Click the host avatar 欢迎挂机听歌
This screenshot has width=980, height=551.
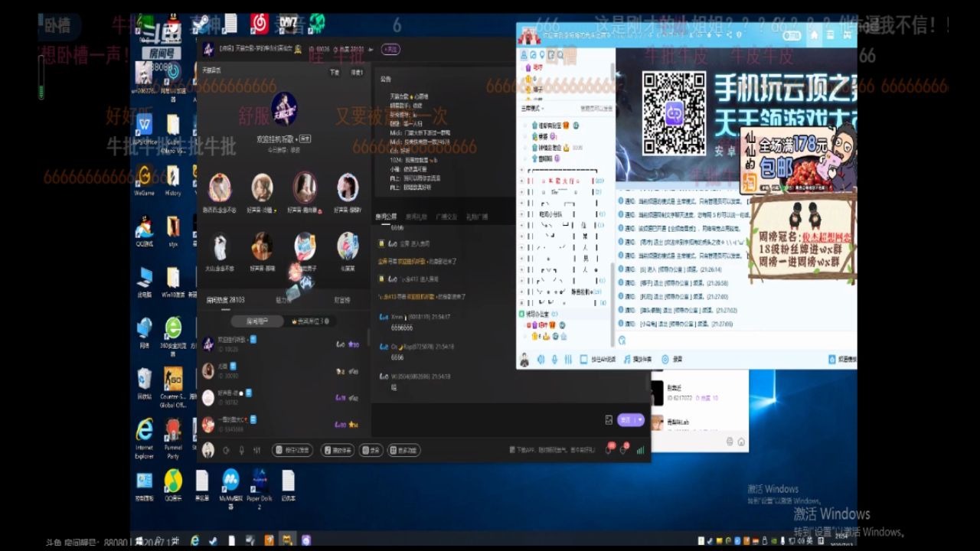click(x=284, y=109)
